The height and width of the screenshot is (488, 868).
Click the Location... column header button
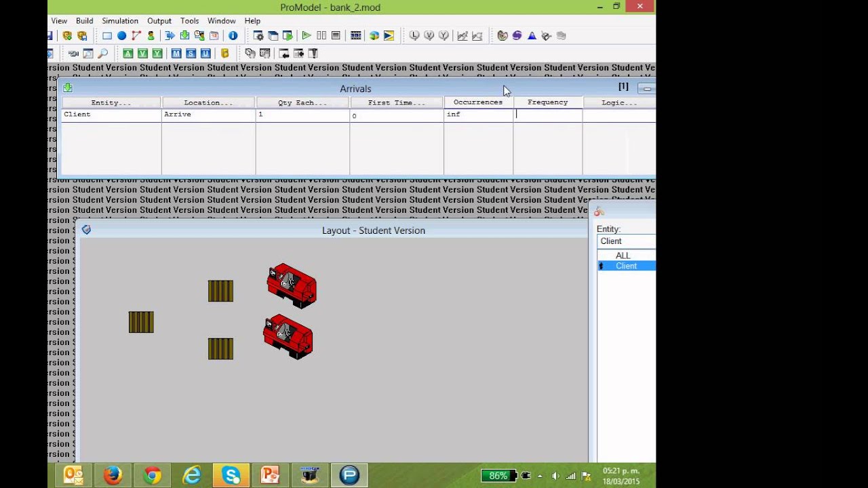coord(208,102)
